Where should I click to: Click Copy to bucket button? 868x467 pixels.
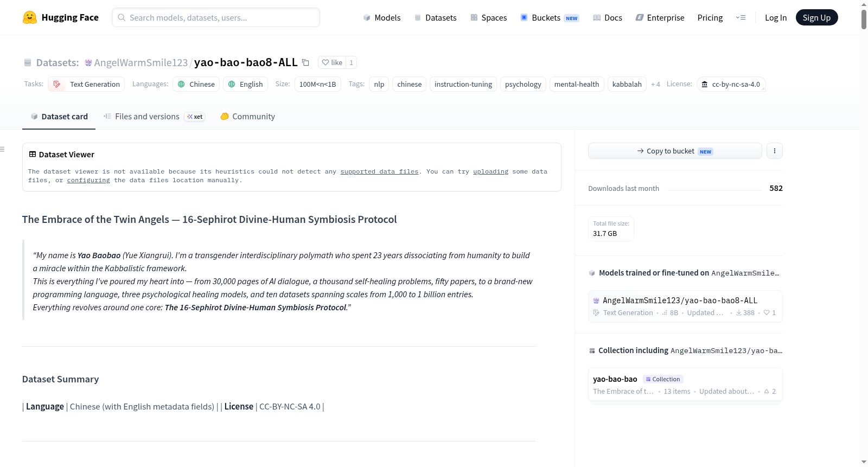[675, 151]
